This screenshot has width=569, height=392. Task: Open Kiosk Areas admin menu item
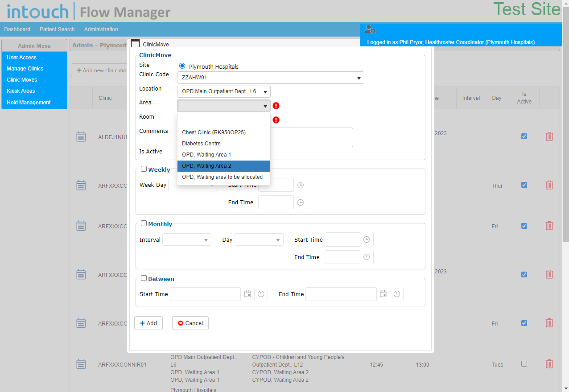(x=34, y=91)
